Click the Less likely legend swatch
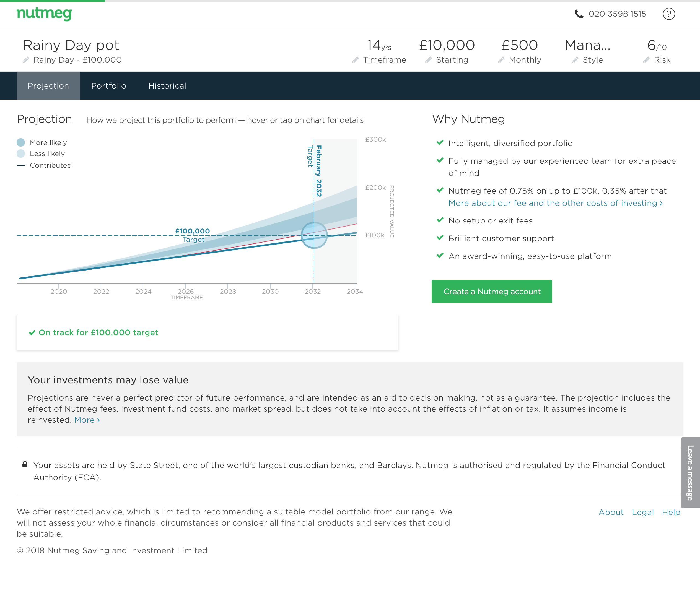This screenshot has height=598, width=700. tap(21, 154)
